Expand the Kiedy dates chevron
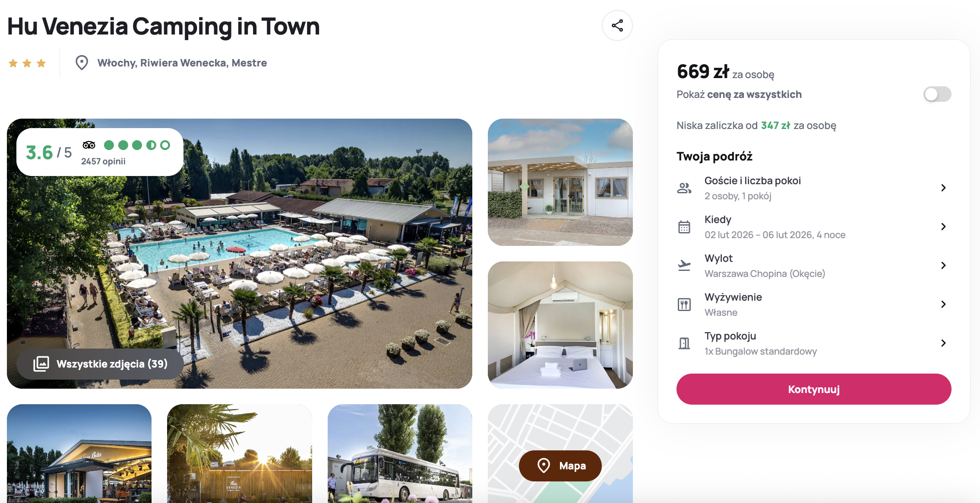Screen dimensions: 980x503 pyautogui.click(x=943, y=226)
